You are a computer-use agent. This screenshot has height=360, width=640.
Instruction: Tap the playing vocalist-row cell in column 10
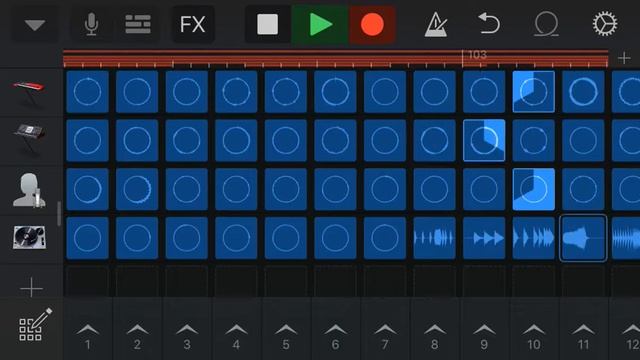click(533, 189)
